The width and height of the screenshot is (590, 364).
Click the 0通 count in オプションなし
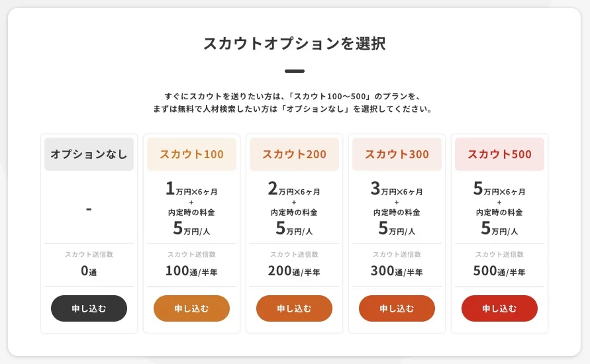89,271
